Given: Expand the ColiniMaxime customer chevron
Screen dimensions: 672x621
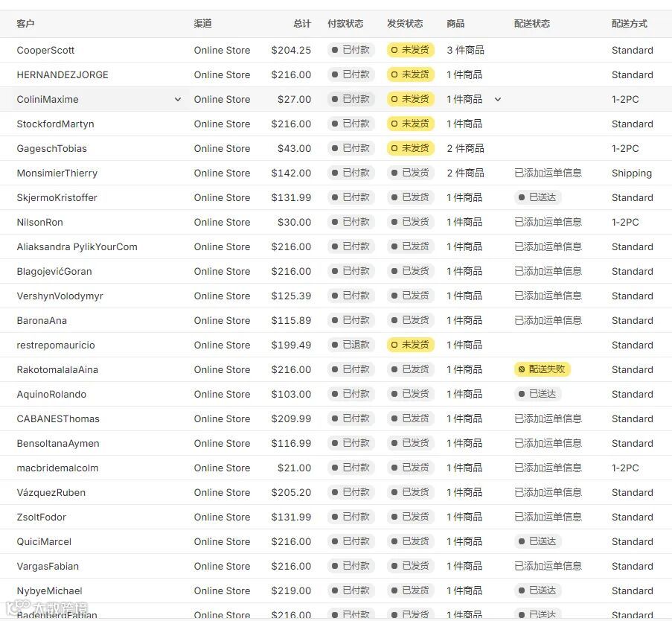Looking at the screenshot, I should (x=177, y=100).
